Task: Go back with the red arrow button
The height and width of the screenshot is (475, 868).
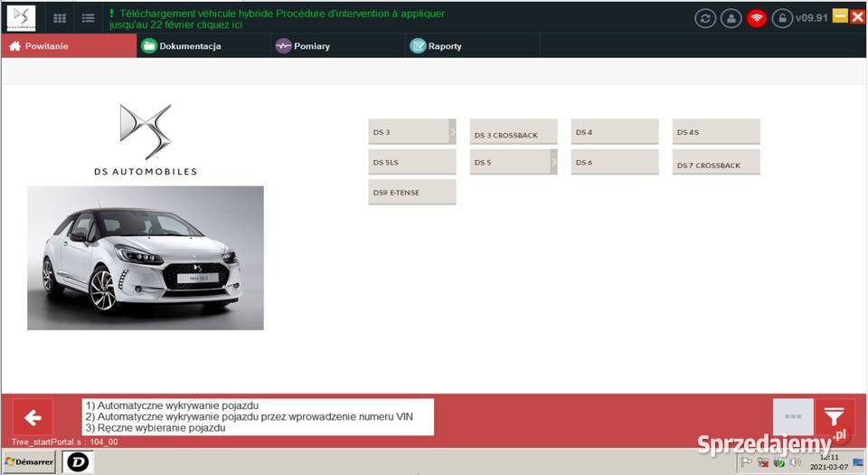Action: click(33, 417)
